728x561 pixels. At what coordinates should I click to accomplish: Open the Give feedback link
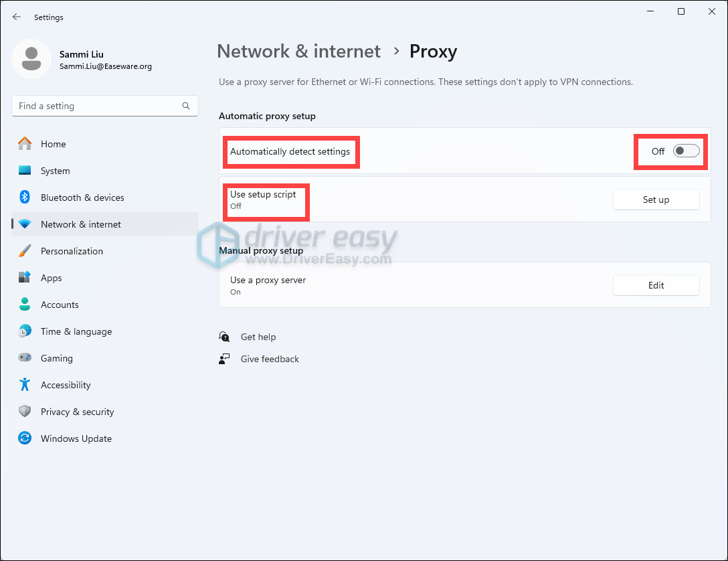(x=270, y=359)
